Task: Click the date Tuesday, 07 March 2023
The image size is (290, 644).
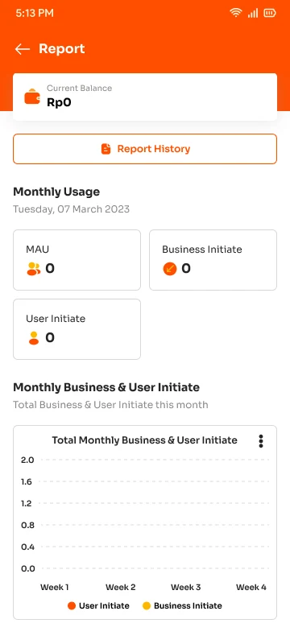Action: [71, 209]
